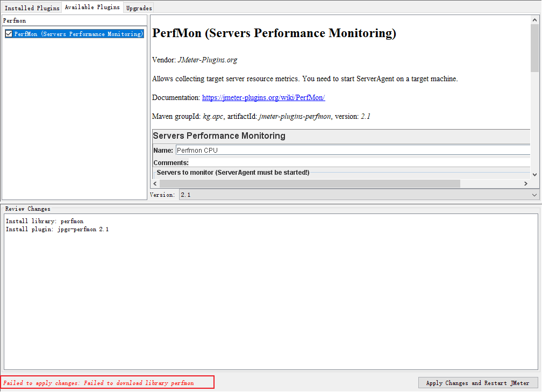
Task: Click the Vendor JMeter-Plugins.org text
Action: (195, 60)
